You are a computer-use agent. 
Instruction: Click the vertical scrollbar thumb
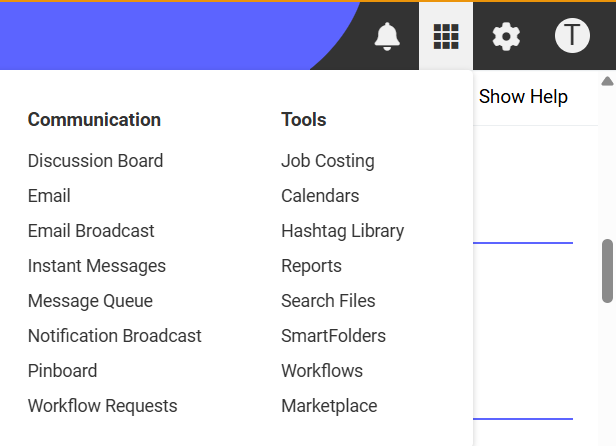(x=607, y=271)
